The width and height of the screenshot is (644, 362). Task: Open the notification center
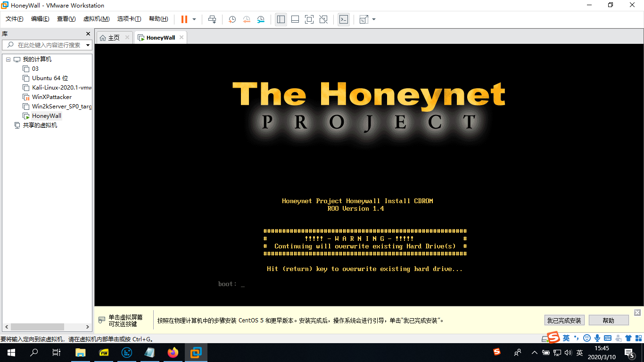(629, 353)
